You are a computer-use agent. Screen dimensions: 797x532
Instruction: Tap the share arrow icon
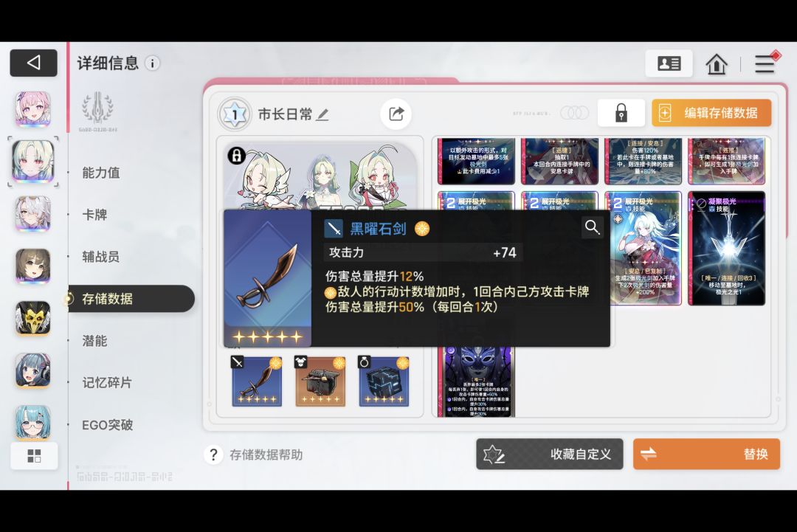tap(396, 114)
